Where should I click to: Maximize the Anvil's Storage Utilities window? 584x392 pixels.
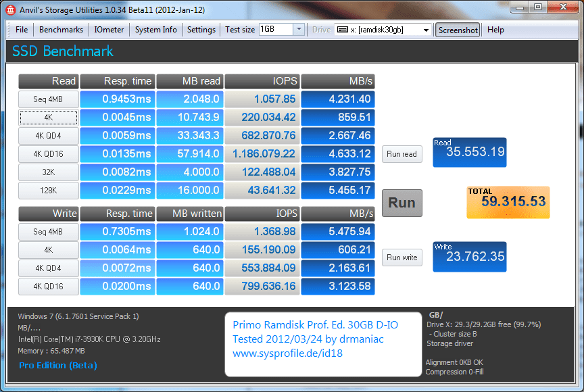coord(538,7)
